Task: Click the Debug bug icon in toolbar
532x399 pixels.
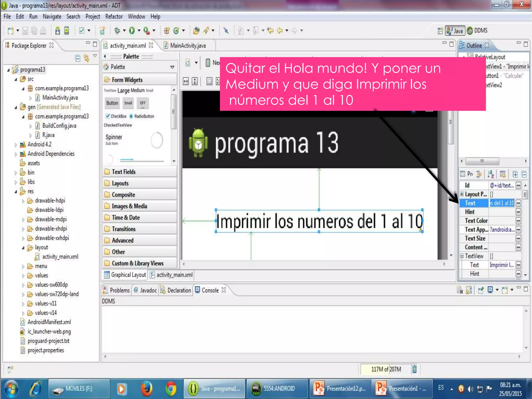Action: (117, 31)
